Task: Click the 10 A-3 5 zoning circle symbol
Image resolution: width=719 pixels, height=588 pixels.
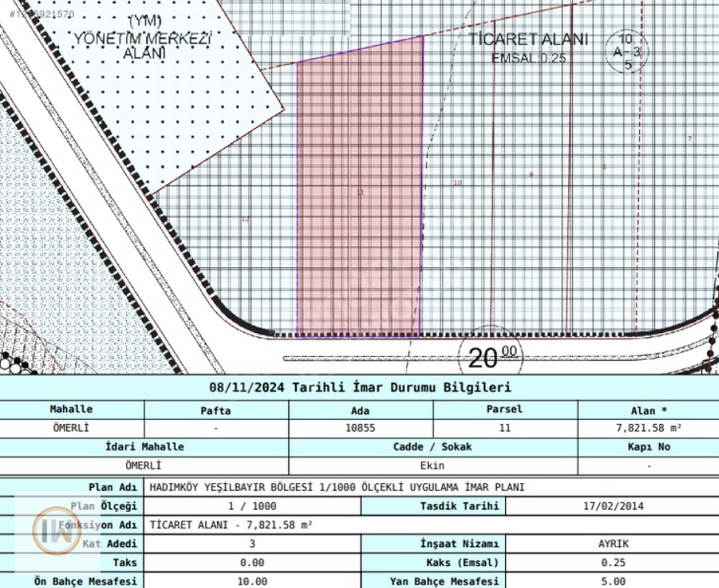Action: click(627, 52)
